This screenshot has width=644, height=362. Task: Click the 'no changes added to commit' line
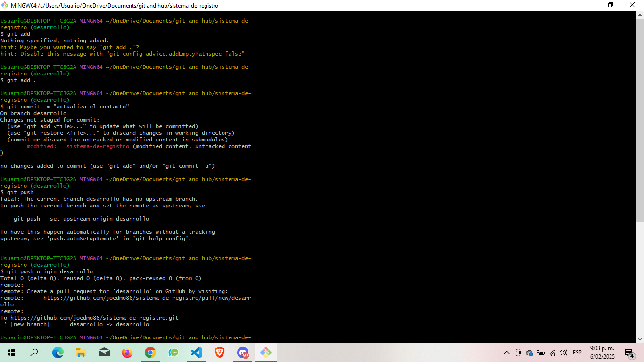pyautogui.click(x=107, y=166)
